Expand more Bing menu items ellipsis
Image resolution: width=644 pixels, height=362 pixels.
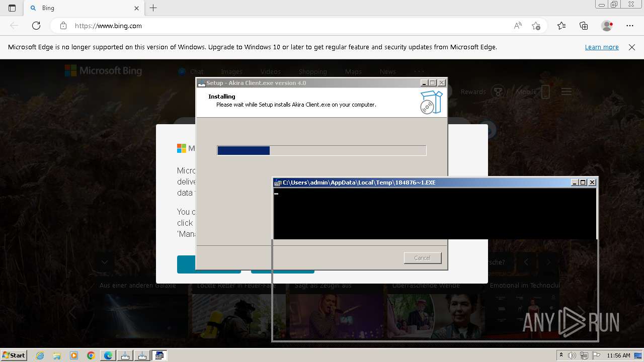(419, 71)
